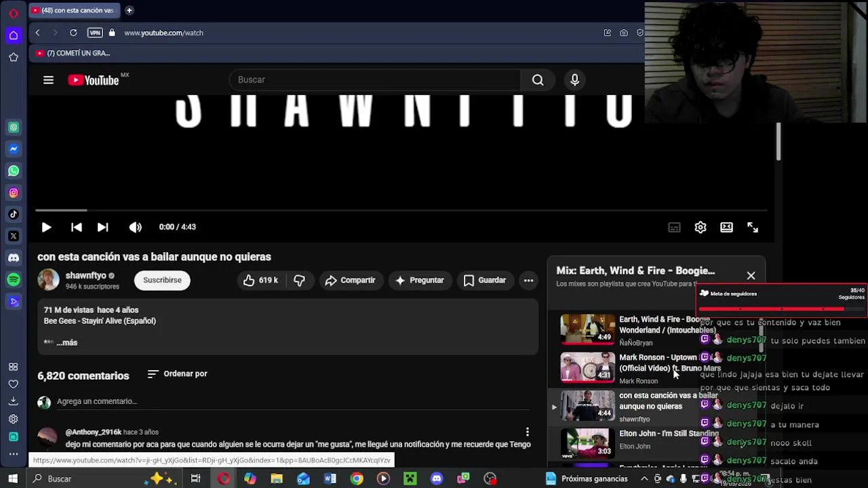Screen dimensions: 868x488
Task: Save video with Guardar button
Action: [485, 280]
